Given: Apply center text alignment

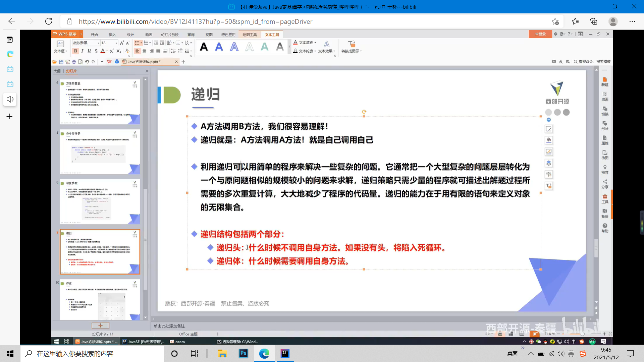Looking at the screenshot, I should (x=144, y=51).
